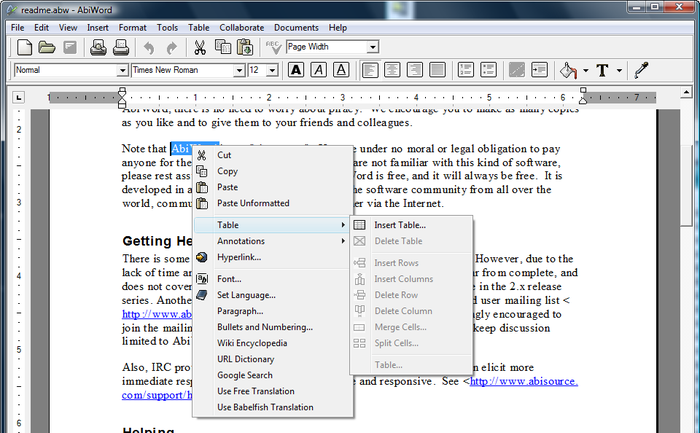The height and width of the screenshot is (433, 700).
Task: Open the Help menu
Action: click(x=338, y=28)
